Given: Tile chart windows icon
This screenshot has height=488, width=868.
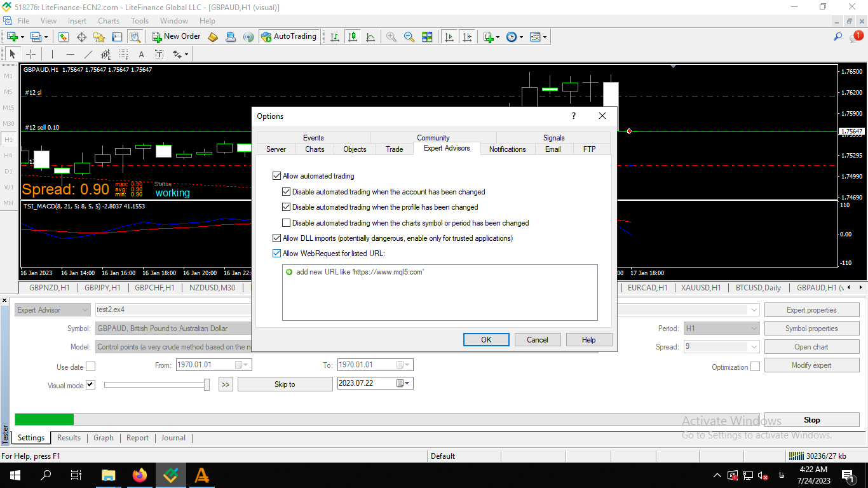Looking at the screenshot, I should (427, 37).
